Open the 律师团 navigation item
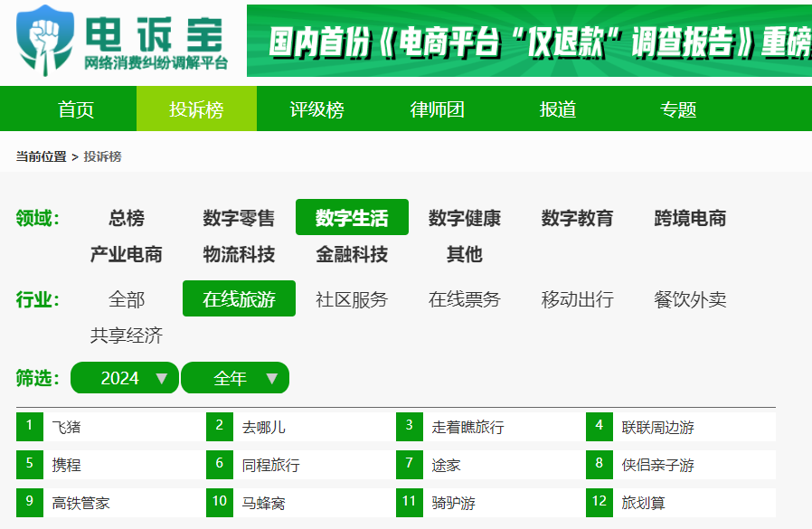812x529 pixels. coord(437,109)
